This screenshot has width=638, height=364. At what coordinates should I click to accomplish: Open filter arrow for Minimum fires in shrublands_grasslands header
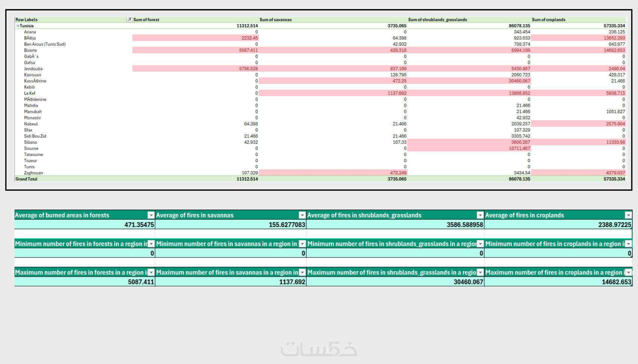[x=480, y=244]
